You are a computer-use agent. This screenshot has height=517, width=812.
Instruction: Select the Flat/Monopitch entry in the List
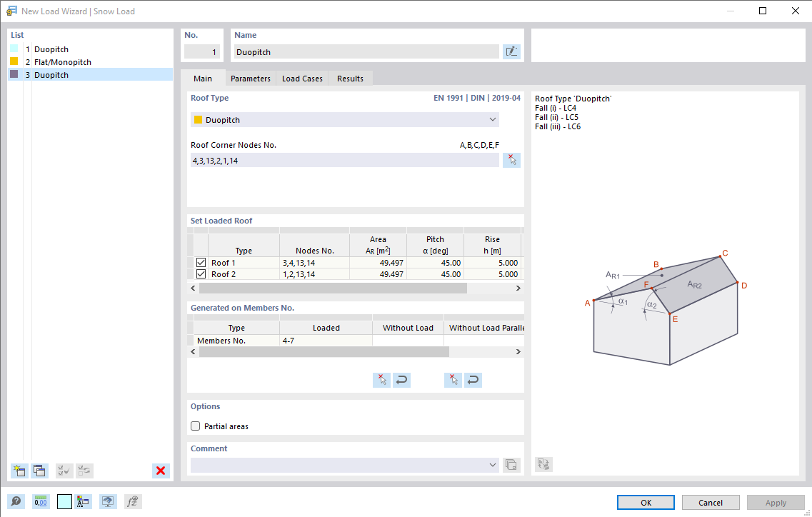(x=63, y=61)
